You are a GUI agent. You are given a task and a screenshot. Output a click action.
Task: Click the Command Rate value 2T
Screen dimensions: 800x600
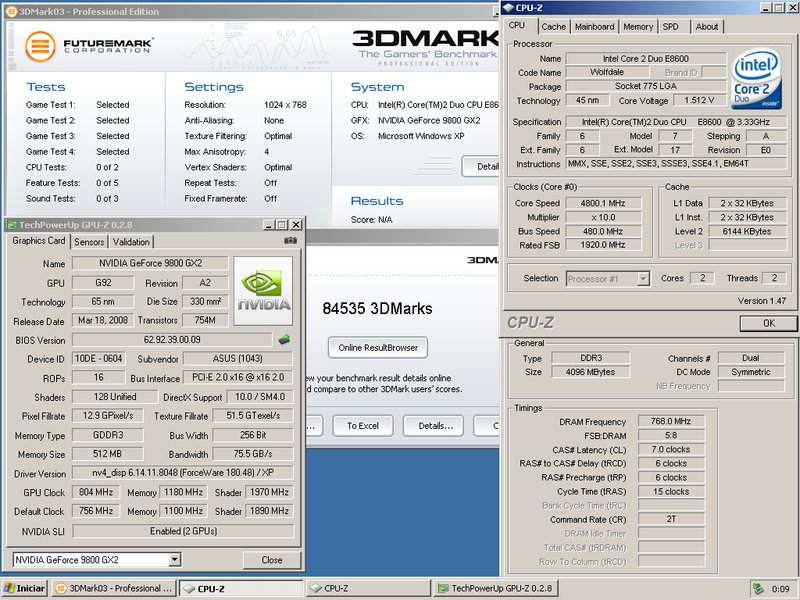click(670, 519)
